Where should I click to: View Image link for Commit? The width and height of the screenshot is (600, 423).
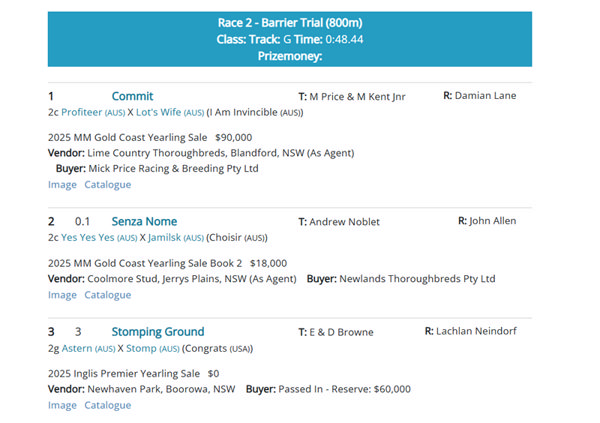click(x=62, y=184)
